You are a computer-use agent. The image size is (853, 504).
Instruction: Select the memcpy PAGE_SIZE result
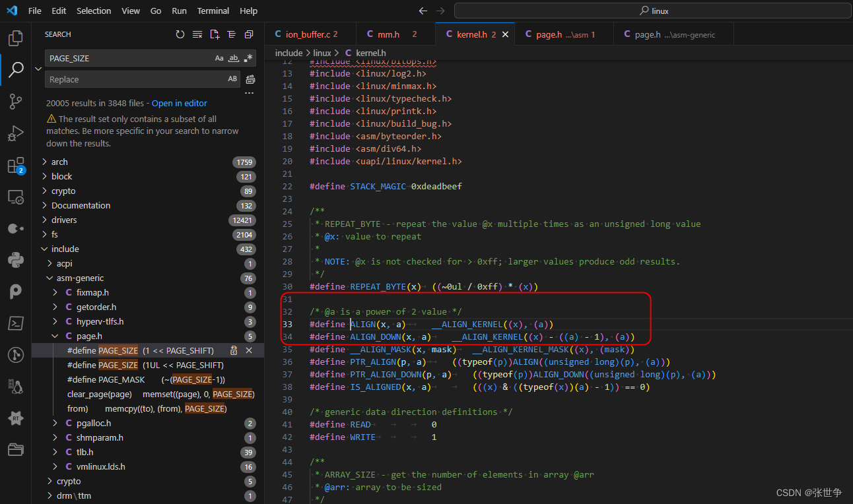(148, 408)
